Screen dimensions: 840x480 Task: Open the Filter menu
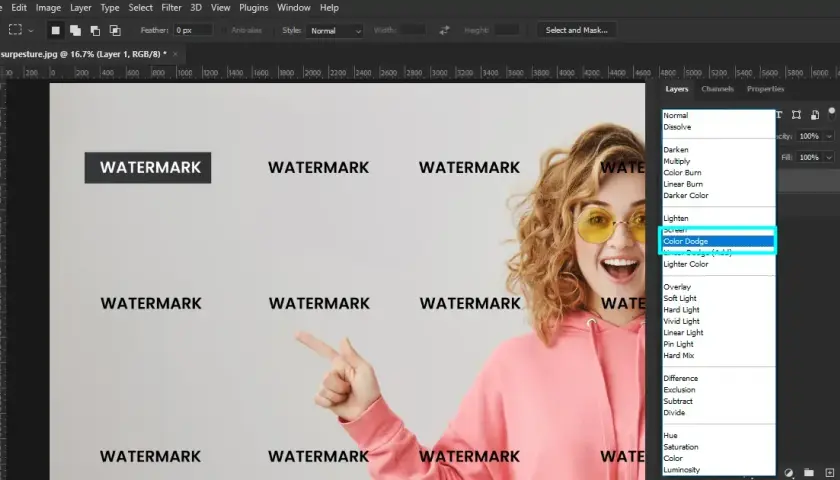coord(171,8)
